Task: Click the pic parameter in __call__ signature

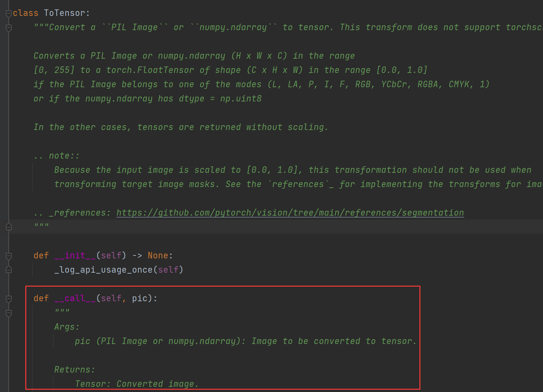Action: coord(140,298)
